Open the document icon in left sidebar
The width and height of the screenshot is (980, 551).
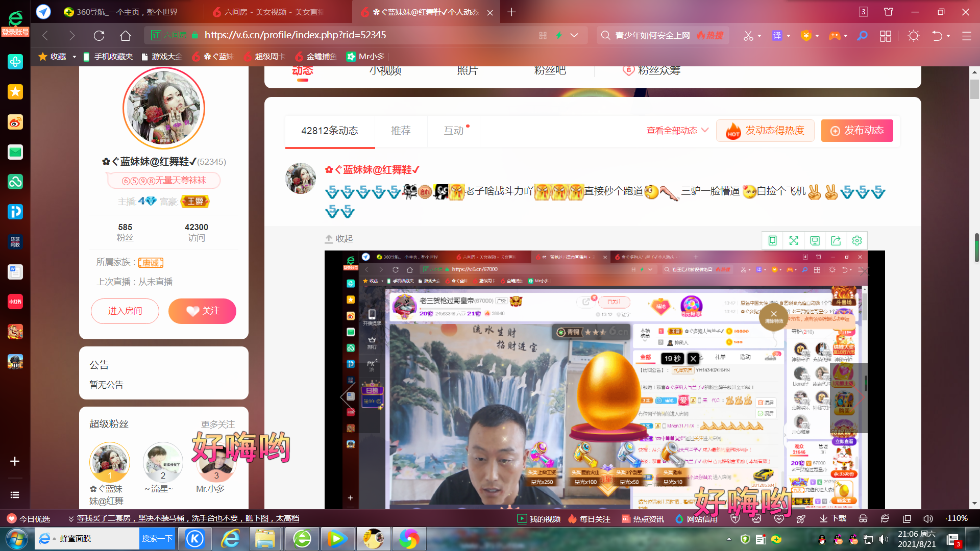[x=15, y=272]
